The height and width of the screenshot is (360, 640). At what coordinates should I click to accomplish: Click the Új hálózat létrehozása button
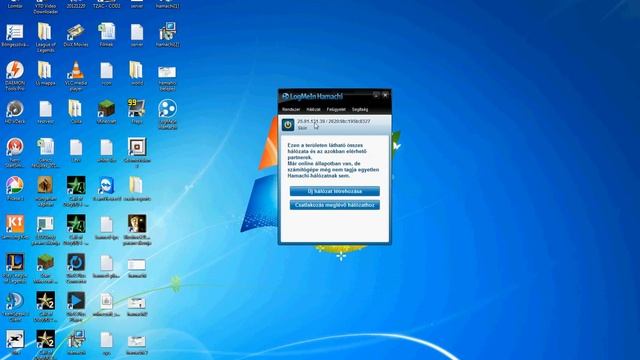point(335,191)
